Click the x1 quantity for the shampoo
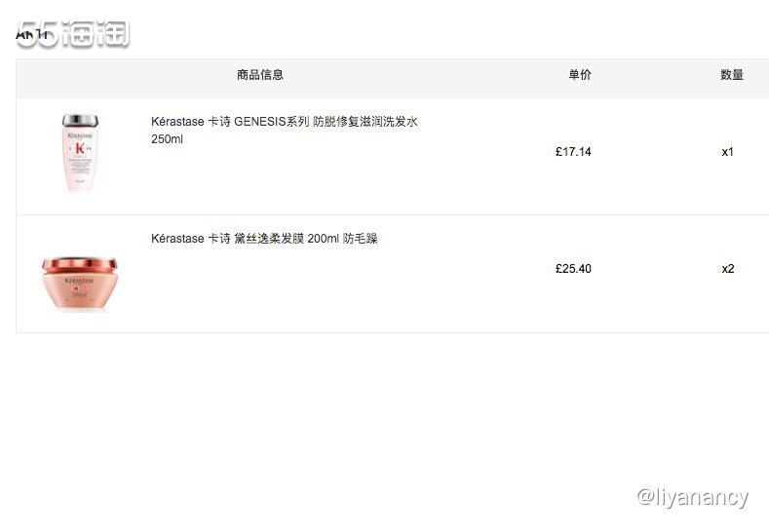This screenshot has height=532, width=769. coord(728,152)
